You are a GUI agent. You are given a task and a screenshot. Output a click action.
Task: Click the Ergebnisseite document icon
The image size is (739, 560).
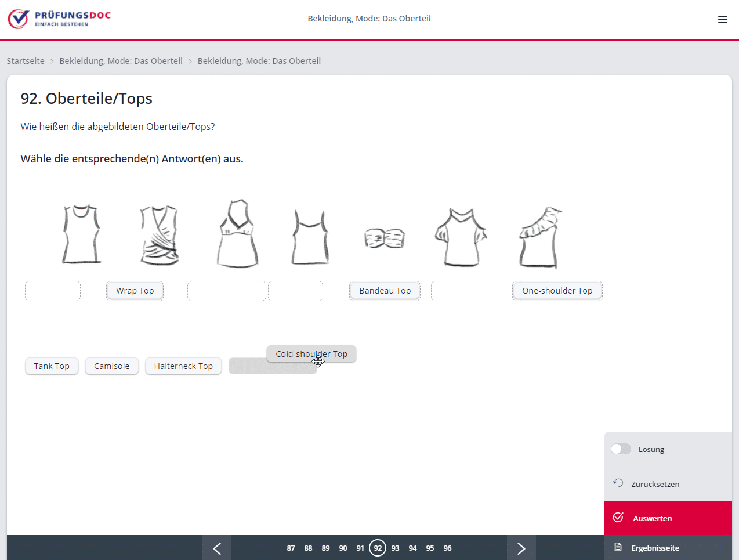click(618, 548)
